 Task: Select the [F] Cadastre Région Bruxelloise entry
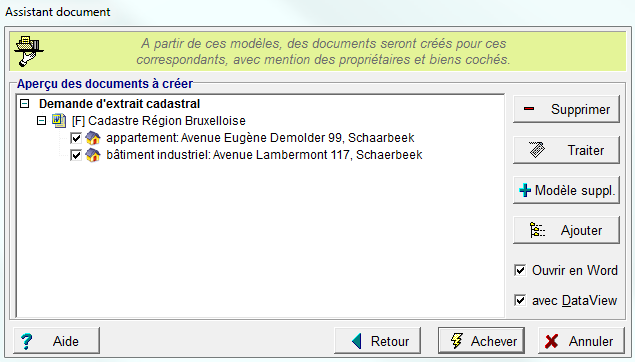[159, 121]
